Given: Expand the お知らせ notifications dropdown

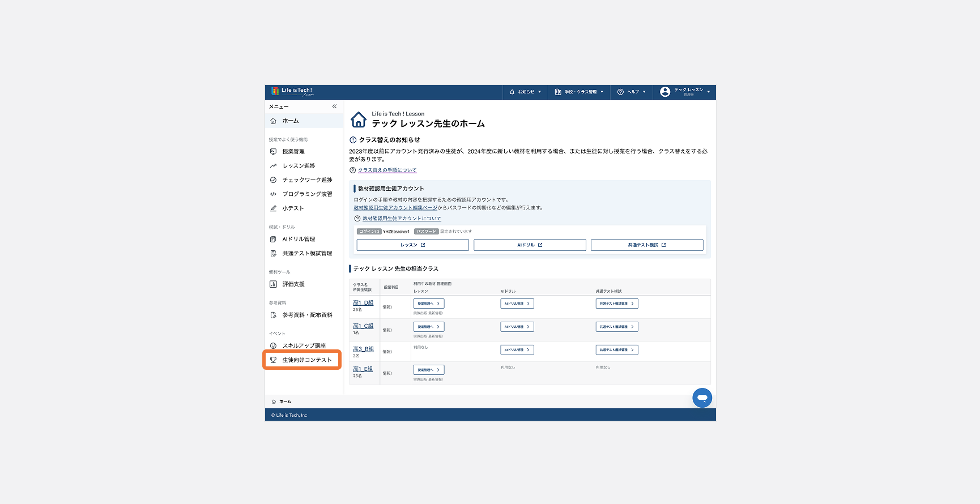Looking at the screenshot, I should coord(525,92).
